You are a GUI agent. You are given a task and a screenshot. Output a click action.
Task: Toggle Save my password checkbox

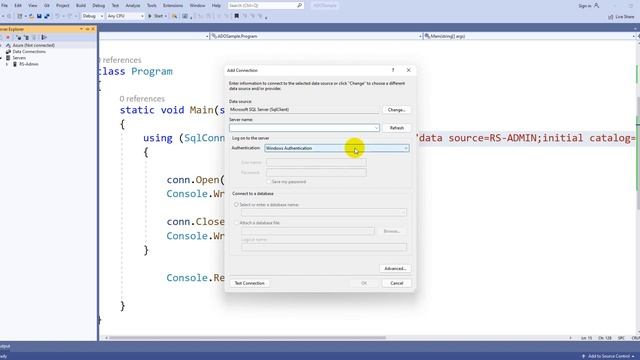point(269,182)
